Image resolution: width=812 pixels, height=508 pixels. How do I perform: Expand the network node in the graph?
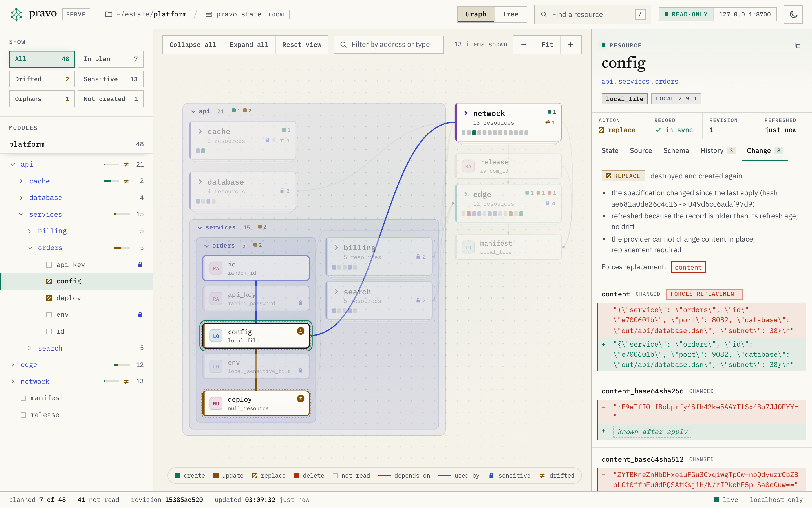(x=466, y=113)
